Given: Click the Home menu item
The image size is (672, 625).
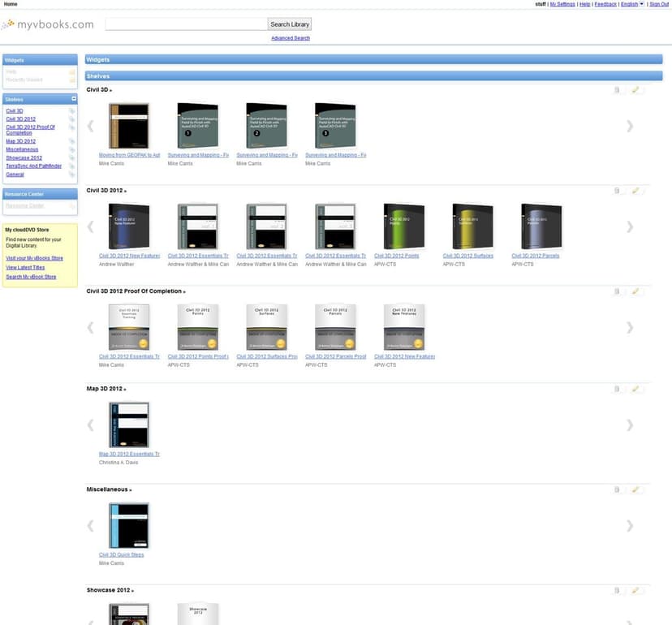Looking at the screenshot, I should [x=11, y=4].
